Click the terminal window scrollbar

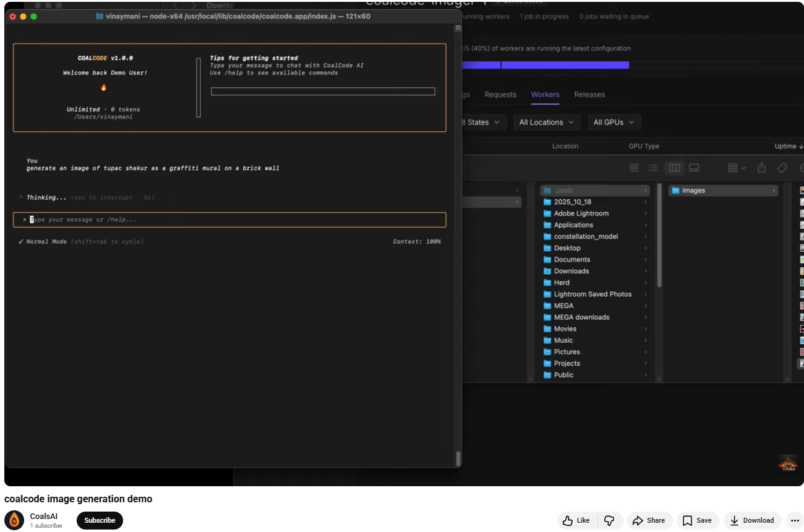click(x=458, y=458)
